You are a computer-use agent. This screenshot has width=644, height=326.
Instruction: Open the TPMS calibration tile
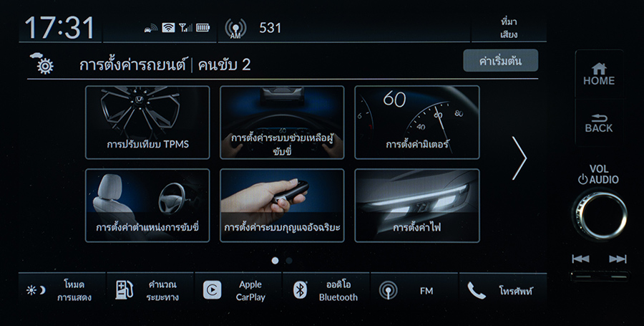147,122
